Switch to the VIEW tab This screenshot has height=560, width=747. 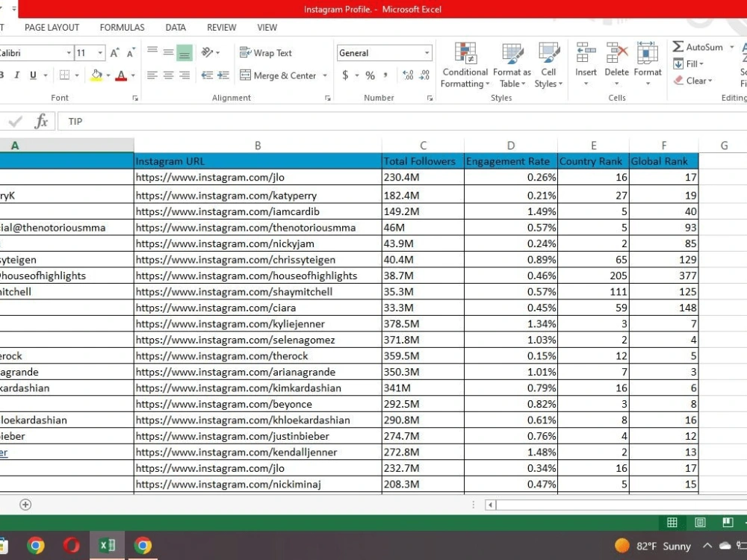pyautogui.click(x=267, y=28)
